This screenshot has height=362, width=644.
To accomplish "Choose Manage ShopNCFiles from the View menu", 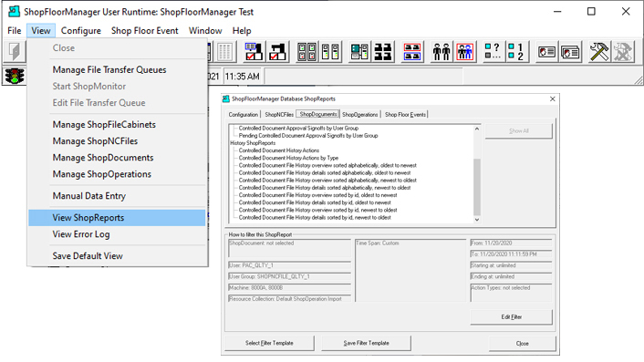I will (117, 140).
